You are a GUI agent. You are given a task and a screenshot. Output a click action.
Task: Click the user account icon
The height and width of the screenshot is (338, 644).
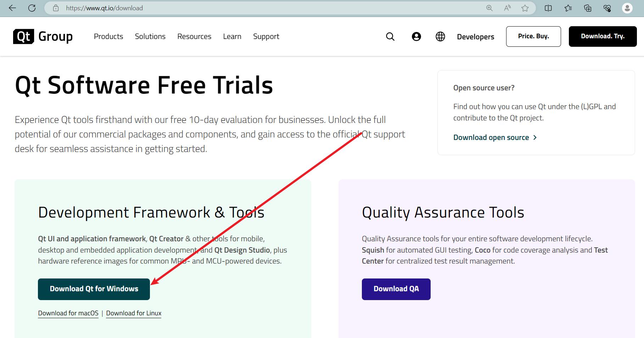pyautogui.click(x=416, y=36)
